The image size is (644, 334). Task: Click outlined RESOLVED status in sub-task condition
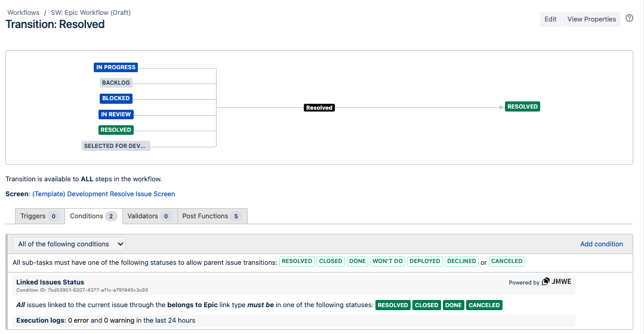click(x=297, y=261)
